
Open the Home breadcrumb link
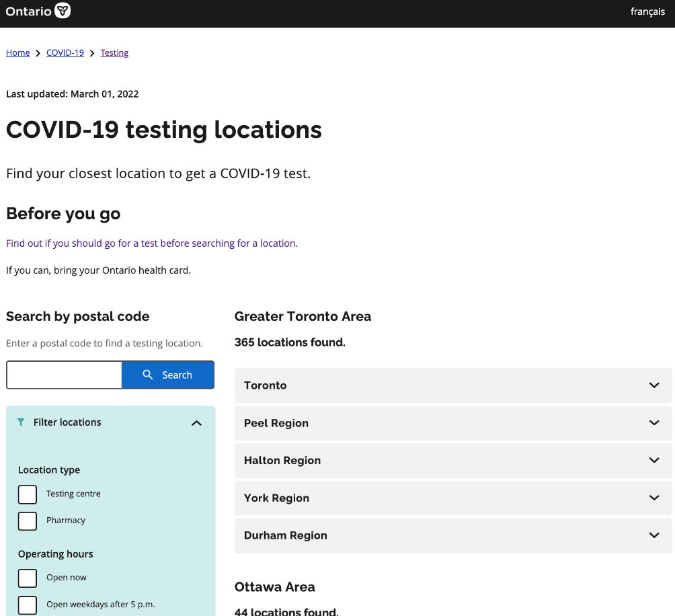point(17,52)
